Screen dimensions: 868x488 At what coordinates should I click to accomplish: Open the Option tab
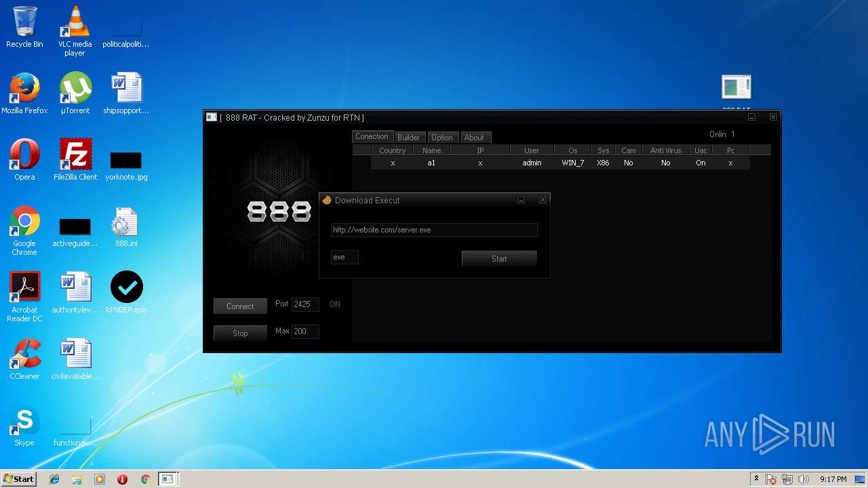click(442, 137)
